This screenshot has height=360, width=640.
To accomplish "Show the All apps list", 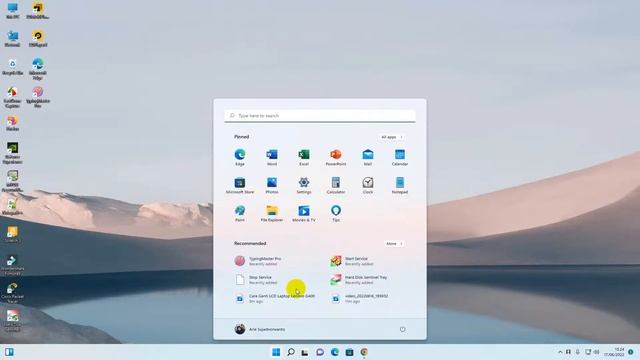I will point(391,137).
